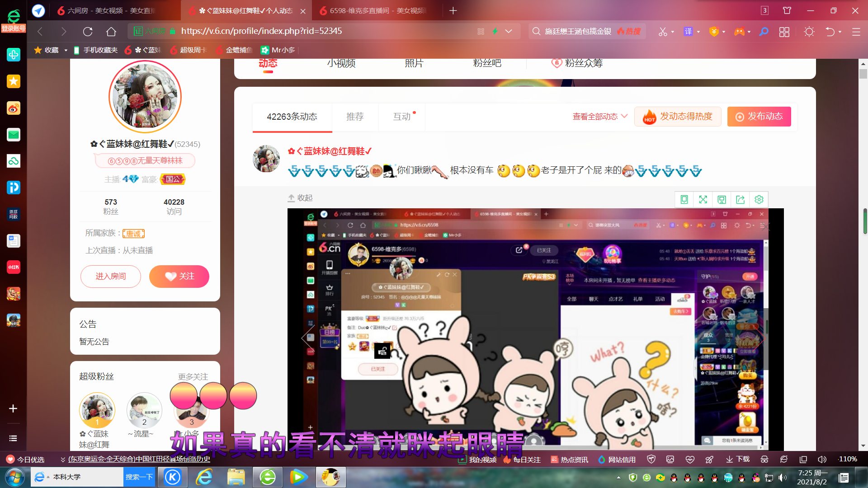Click the shield icon in status bar

651,459
